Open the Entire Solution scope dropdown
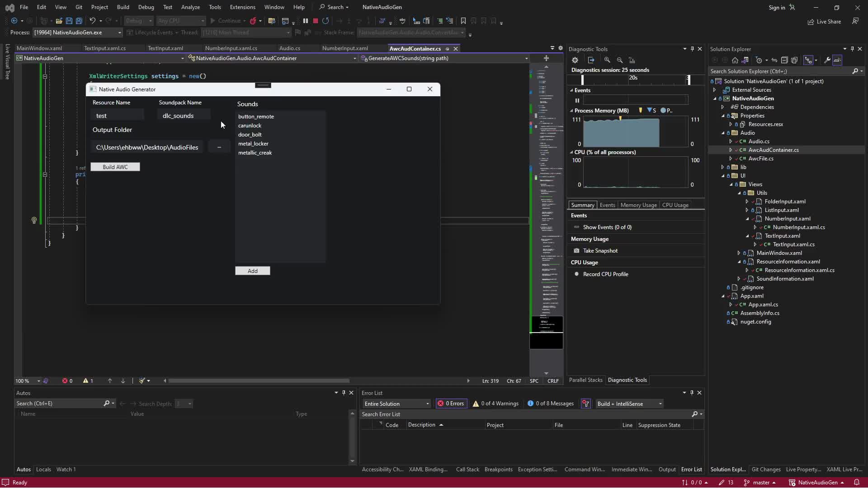The image size is (868, 488). coord(396,404)
